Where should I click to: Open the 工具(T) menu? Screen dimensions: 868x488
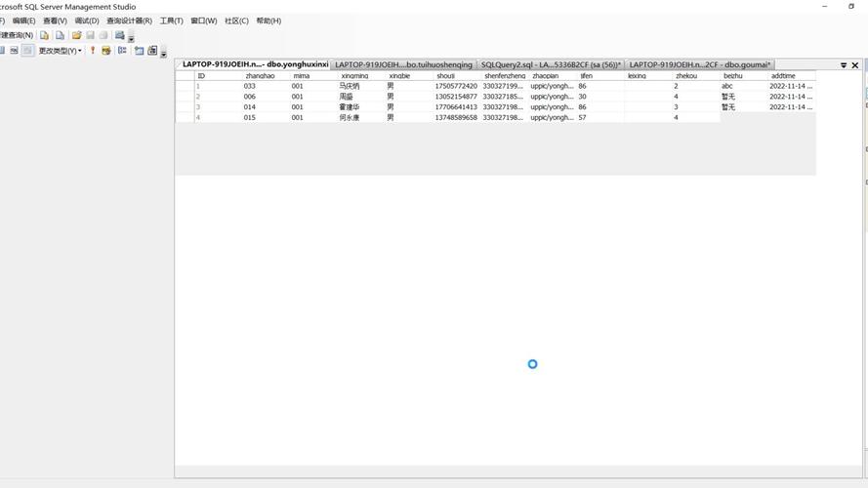pos(171,20)
